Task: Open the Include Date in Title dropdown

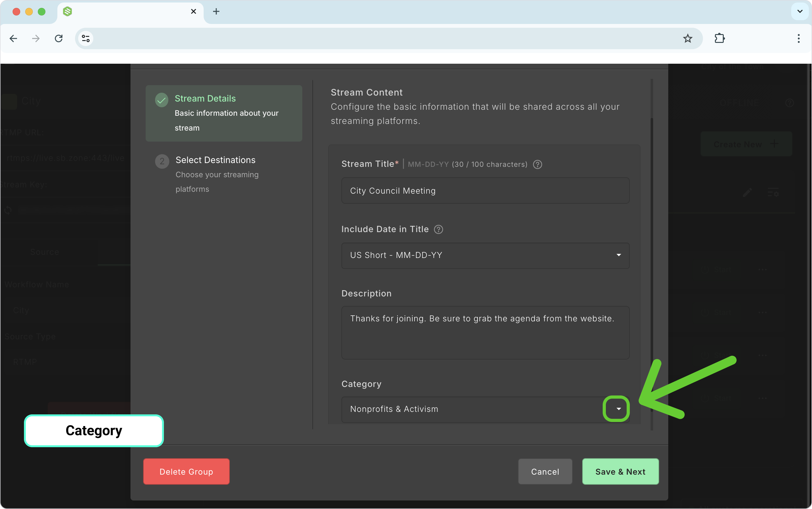Action: click(x=485, y=255)
